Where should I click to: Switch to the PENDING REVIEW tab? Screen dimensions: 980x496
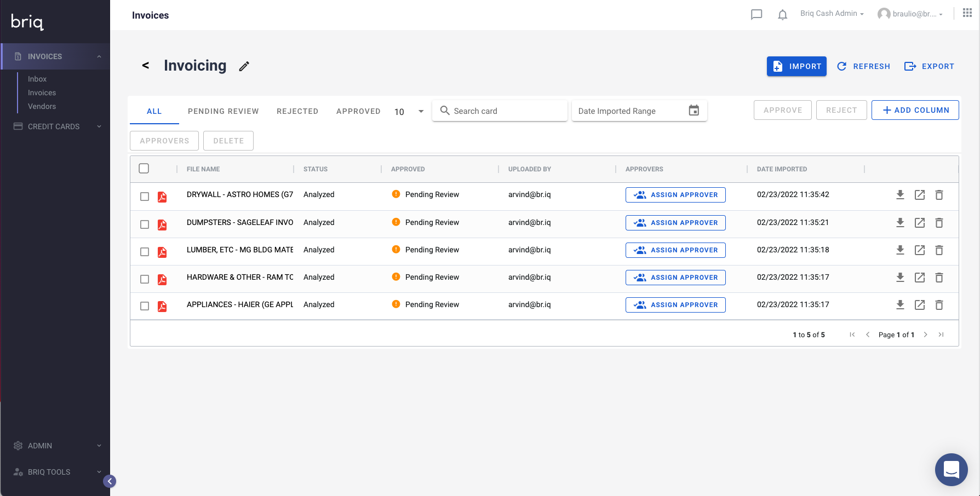pos(223,111)
